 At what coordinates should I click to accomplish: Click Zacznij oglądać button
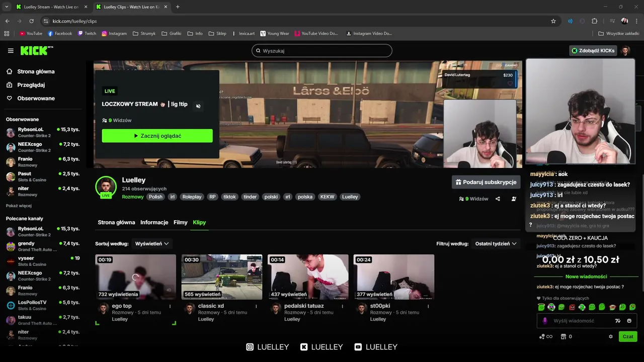(157, 136)
